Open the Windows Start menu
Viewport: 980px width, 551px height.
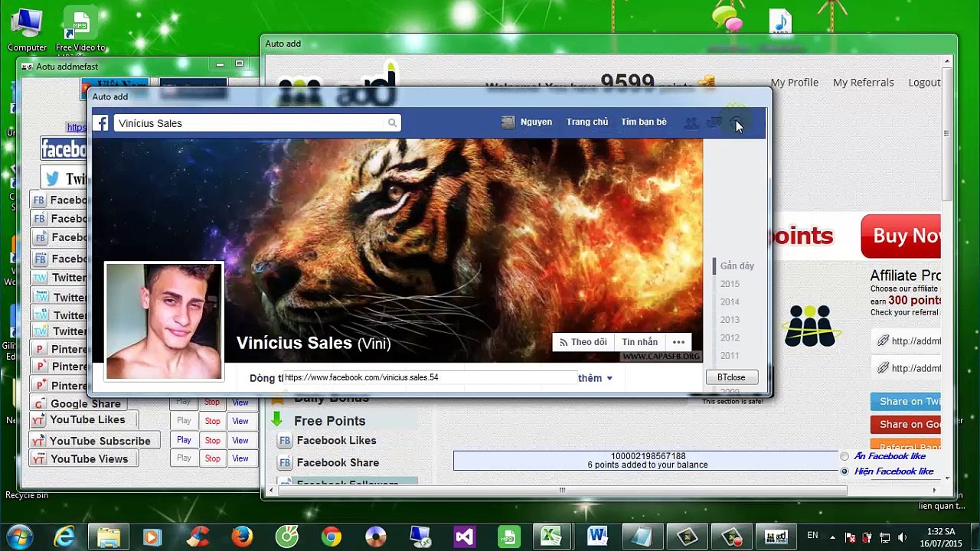19,536
